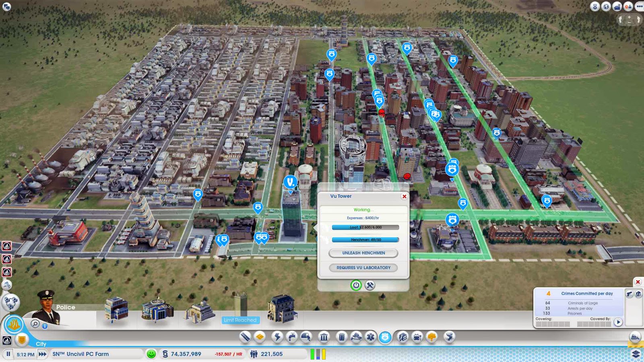Click the Requires Vu Laboratory button
Viewport: 644px width, 362px height.
point(363,267)
